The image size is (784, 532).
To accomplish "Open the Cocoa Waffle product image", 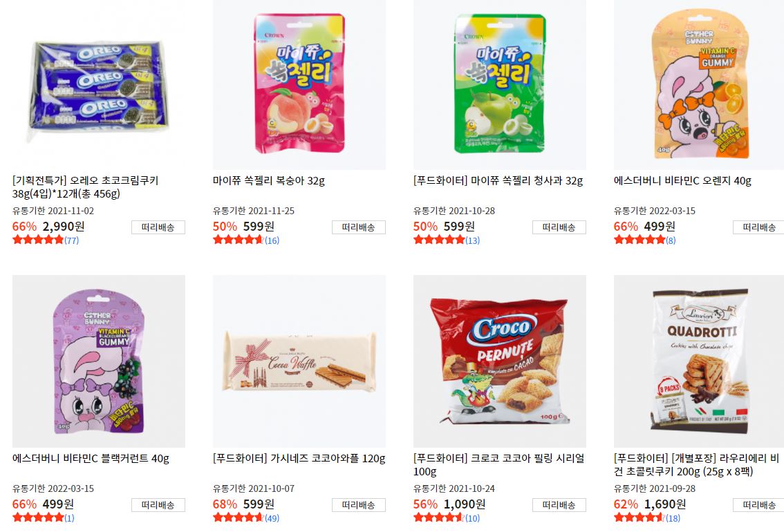I will click(x=299, y=361).
